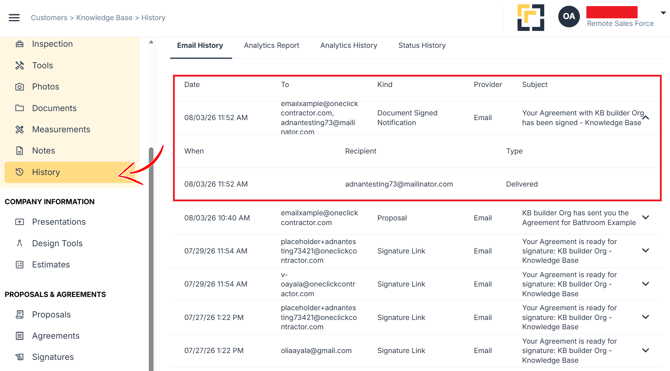Image resolution: width=670 pixels, height=371 pixels.
Task: Click the Provider column header
Action: coord(488,85)
